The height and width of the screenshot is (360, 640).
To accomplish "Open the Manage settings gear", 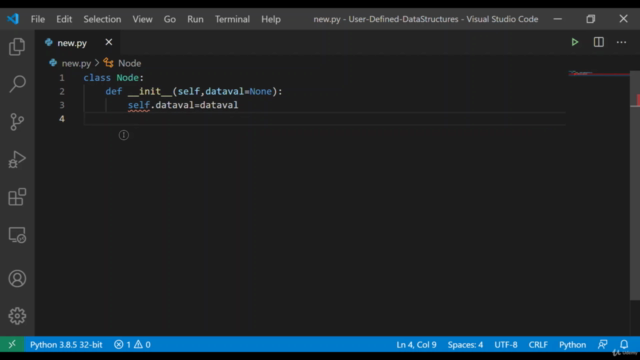I will 17,316.
